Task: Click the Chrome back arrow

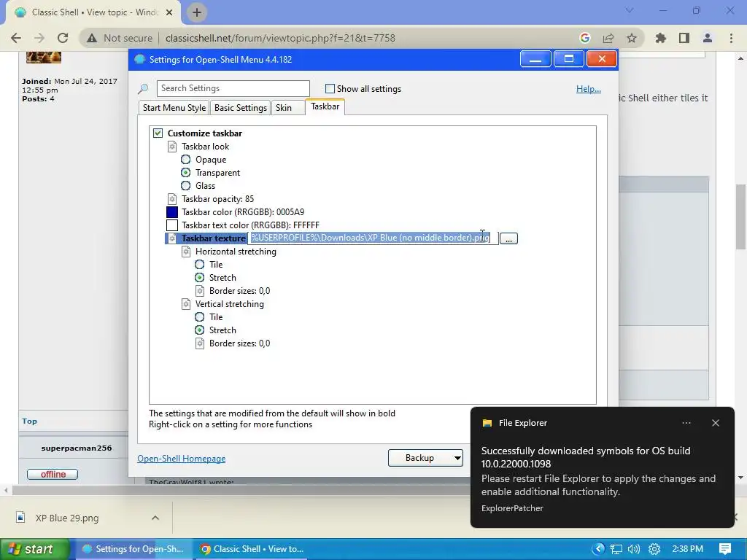Action: point(16,38)
